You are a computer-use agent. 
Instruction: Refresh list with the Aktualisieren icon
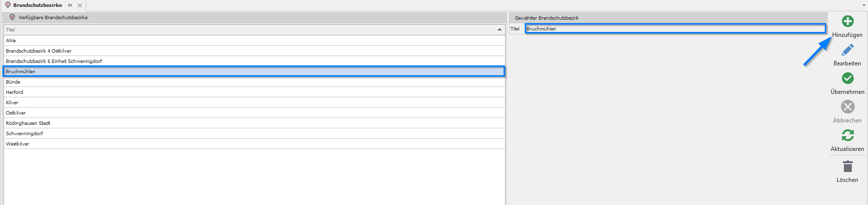click(x=847, y=135)
